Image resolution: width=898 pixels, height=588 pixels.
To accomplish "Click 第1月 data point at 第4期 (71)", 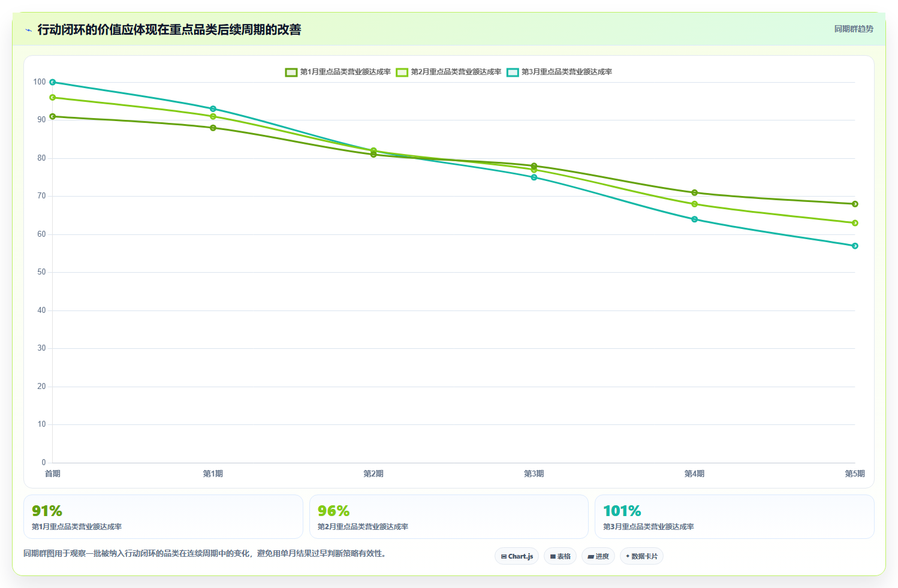I will coord(694,192).
